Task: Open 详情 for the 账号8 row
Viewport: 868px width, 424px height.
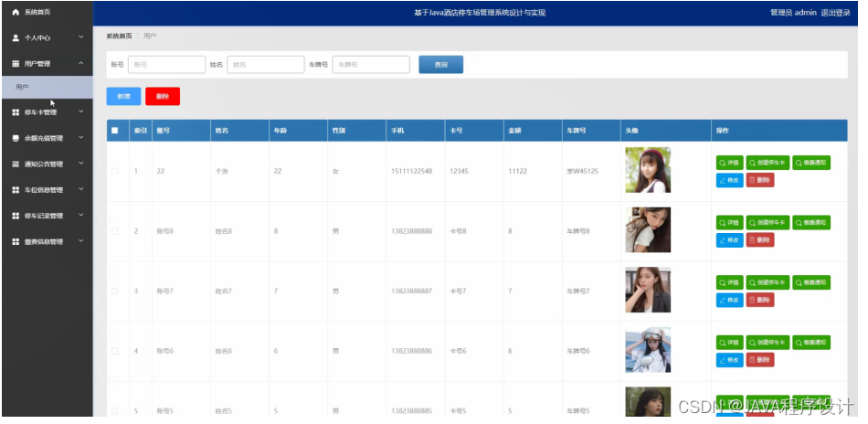Action: tap(730, 223)
